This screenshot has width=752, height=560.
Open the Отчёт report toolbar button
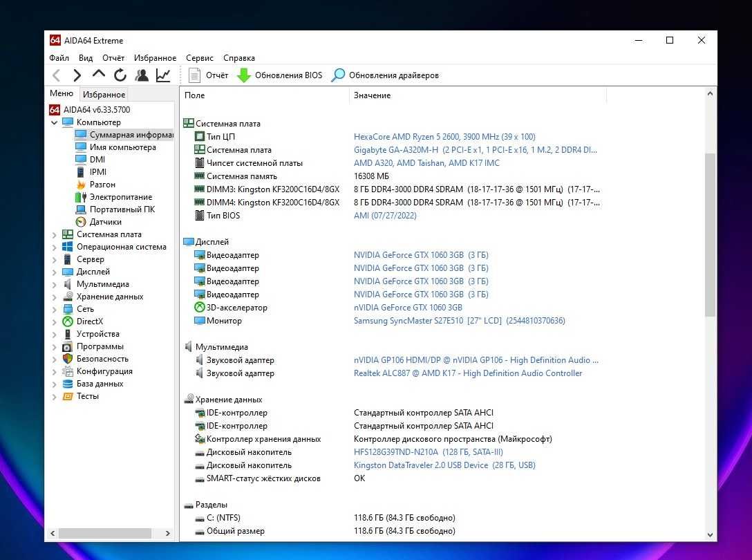click(x=208, y=75)
